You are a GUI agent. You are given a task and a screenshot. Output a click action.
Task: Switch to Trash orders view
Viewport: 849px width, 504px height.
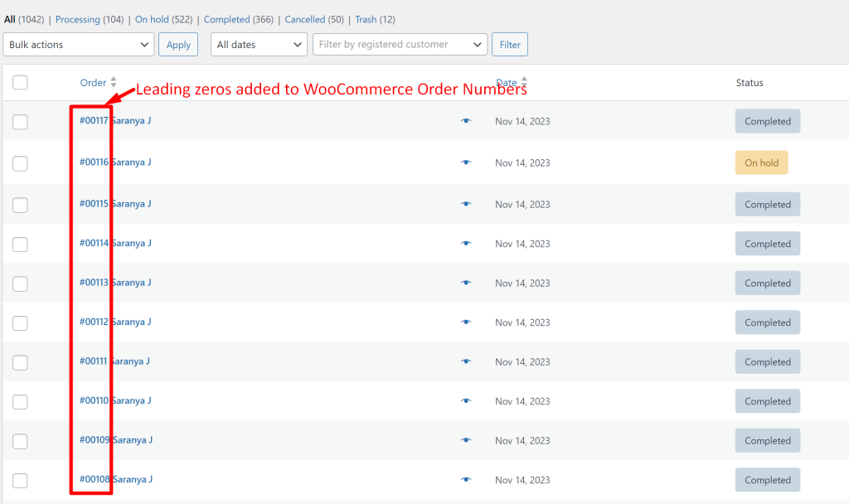[366, 20]
